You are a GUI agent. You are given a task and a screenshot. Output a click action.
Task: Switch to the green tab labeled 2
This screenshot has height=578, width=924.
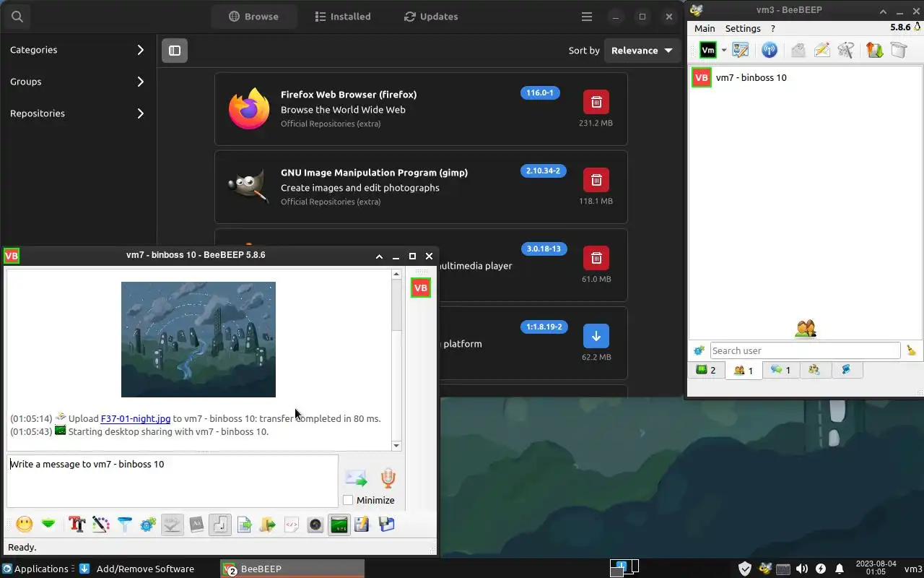coord(706,370)
